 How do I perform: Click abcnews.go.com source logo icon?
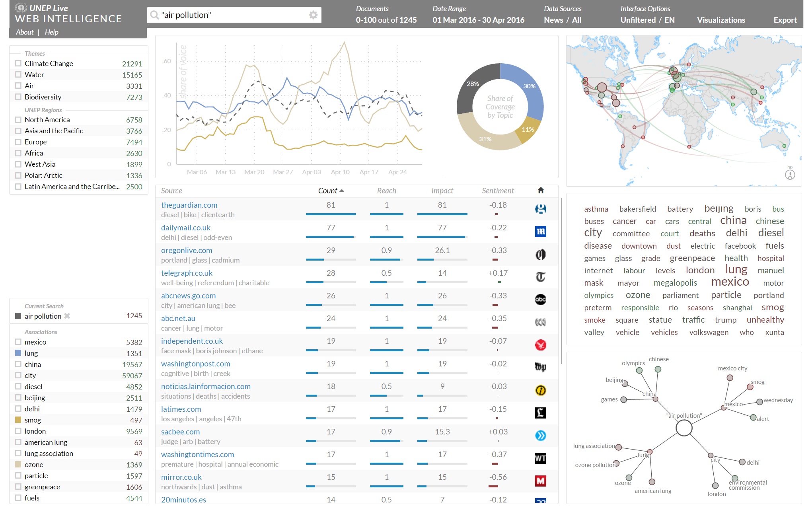tap(541, 300)
